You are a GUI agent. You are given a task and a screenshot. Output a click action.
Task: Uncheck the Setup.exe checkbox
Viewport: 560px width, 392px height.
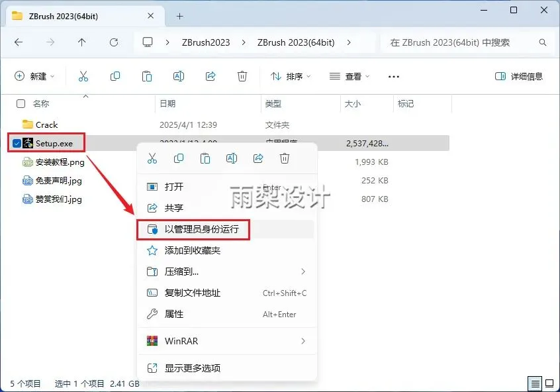(x=17, y=143)
